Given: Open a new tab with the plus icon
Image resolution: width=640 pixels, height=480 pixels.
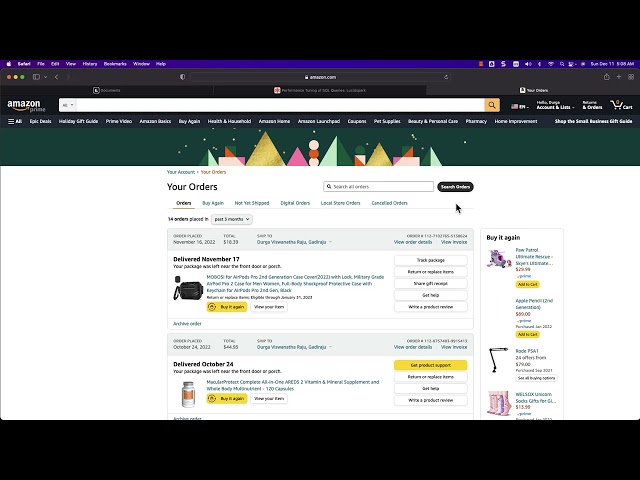Looking at the screenshot, I should (619, 77).
